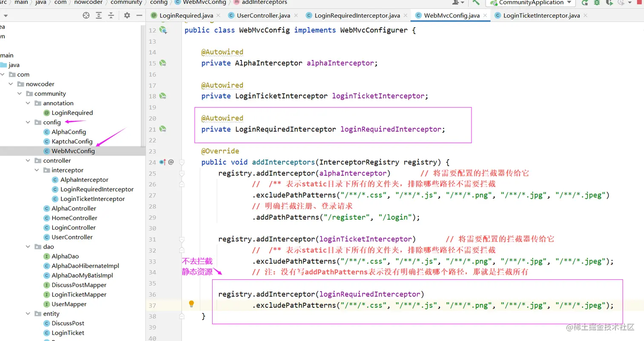Collapse the config package node
Screen dimensions: 644x341
(28, 122)
